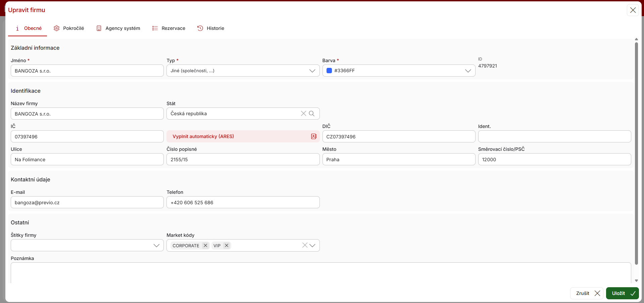
Task: Click the Historie clock icon
Action: click(200, 28)
